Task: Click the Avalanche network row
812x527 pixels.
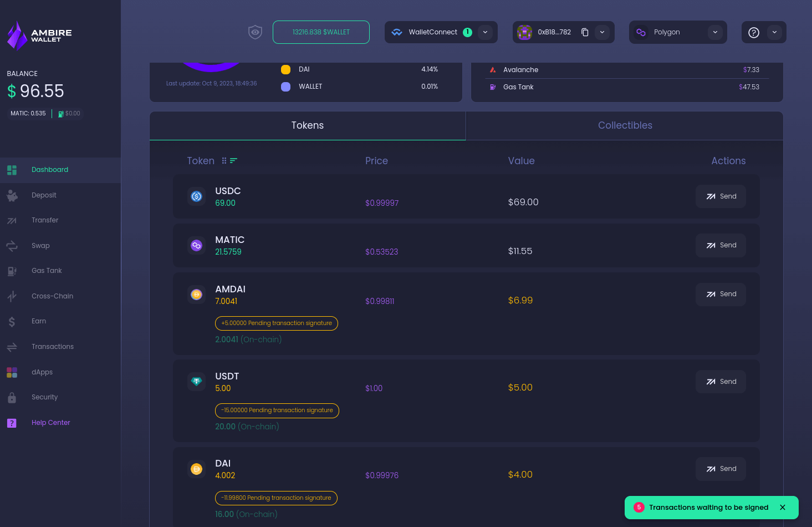Action: point(626,70)
